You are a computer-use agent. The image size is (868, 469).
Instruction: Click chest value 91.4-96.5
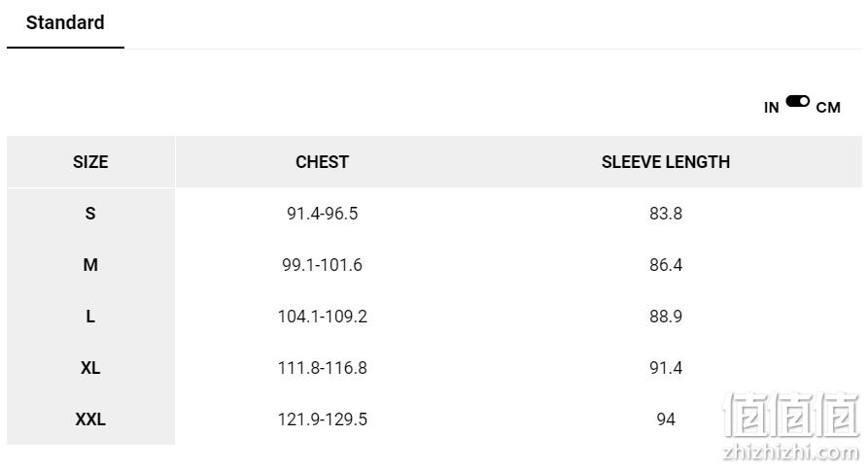click(x=322, y=214)
